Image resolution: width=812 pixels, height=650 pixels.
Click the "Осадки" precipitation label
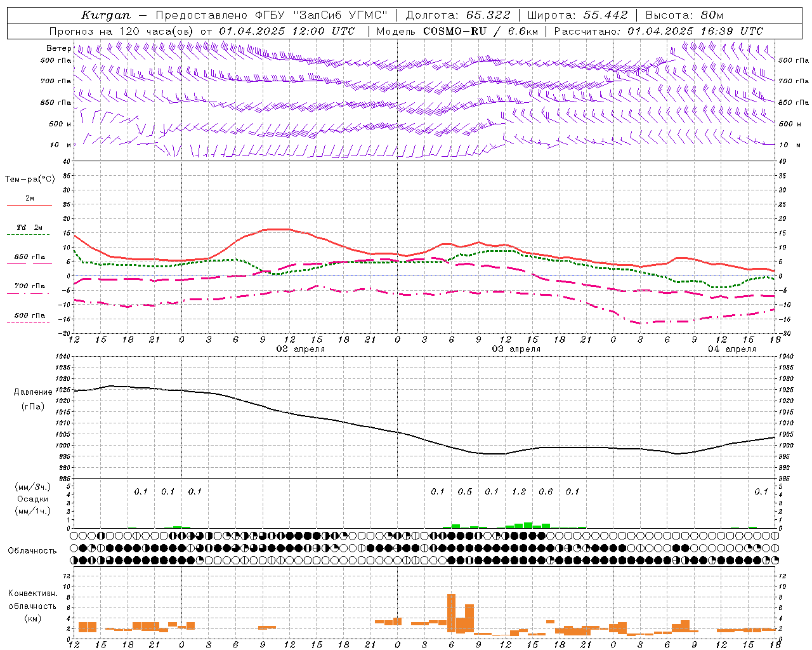point(33,499)
